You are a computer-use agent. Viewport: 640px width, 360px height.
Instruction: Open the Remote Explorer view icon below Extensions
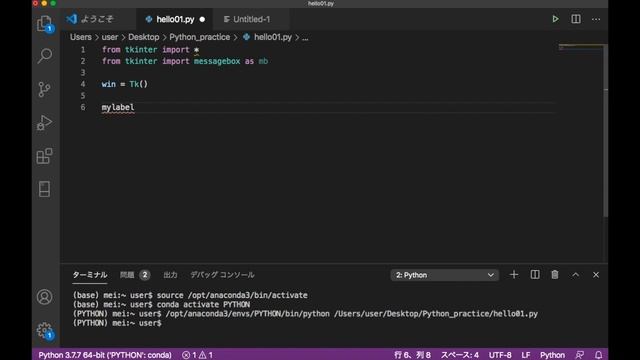44,189
